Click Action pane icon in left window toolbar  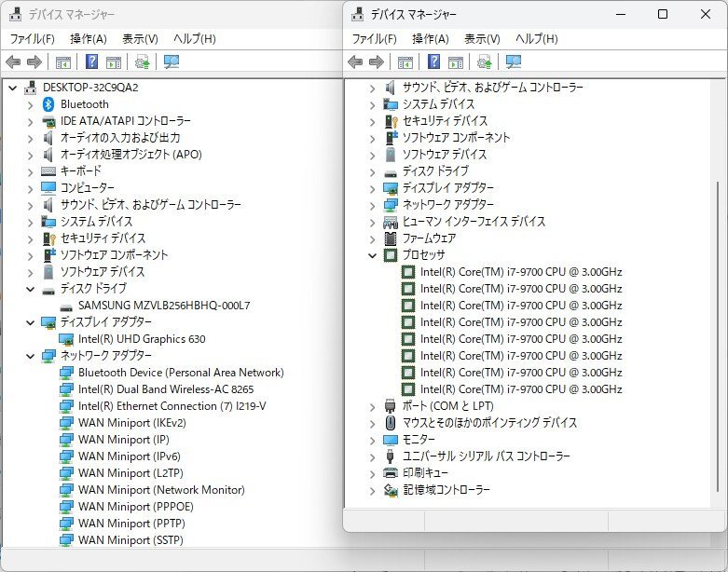click(x=114, y=62)
